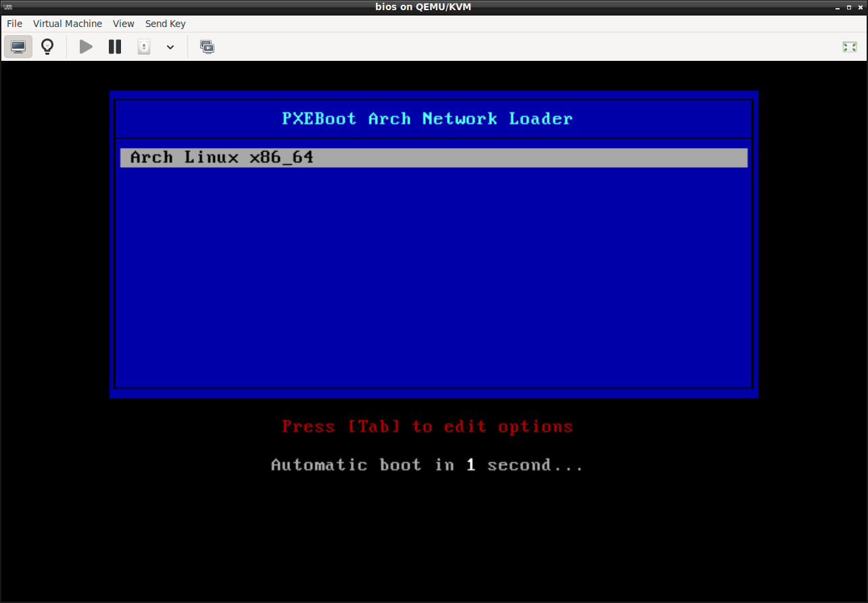
Task: Switch to fullscreen view
Action: 849,47
